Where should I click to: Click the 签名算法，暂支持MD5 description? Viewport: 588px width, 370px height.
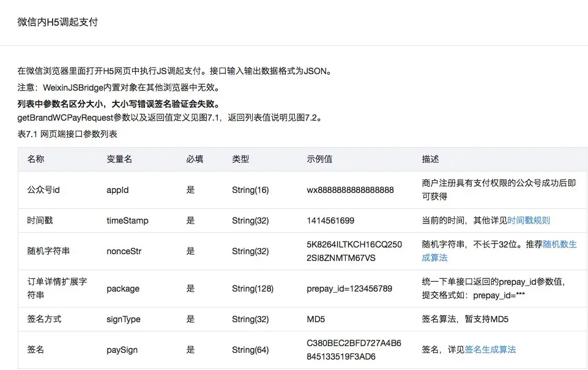[465, 319]
